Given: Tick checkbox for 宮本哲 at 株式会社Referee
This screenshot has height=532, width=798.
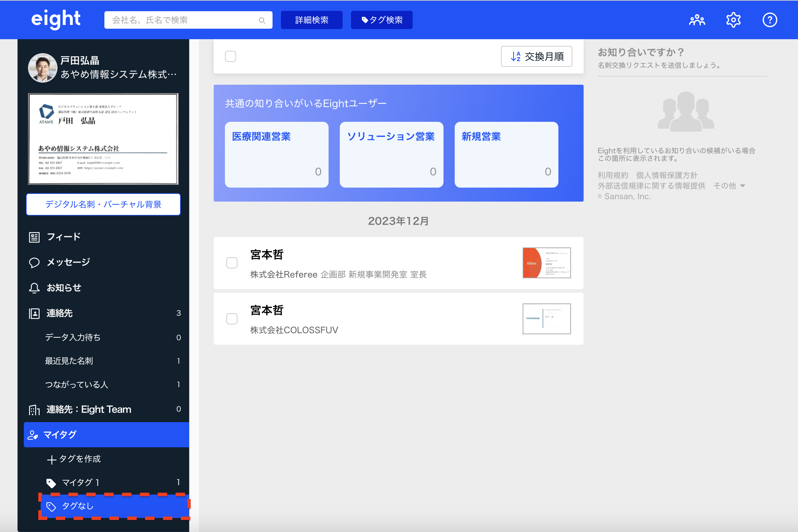Looking at the screenshot, I should tap(232, 263).
